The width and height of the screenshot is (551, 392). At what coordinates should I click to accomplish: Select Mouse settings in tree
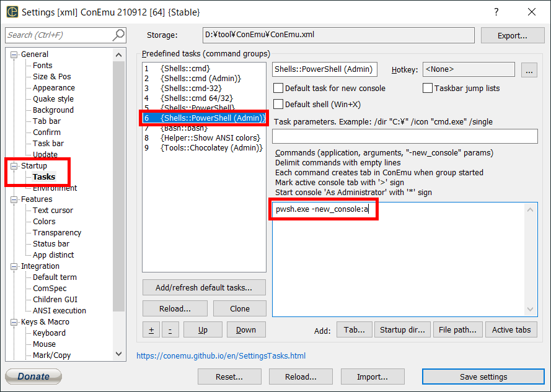[44, 344]
